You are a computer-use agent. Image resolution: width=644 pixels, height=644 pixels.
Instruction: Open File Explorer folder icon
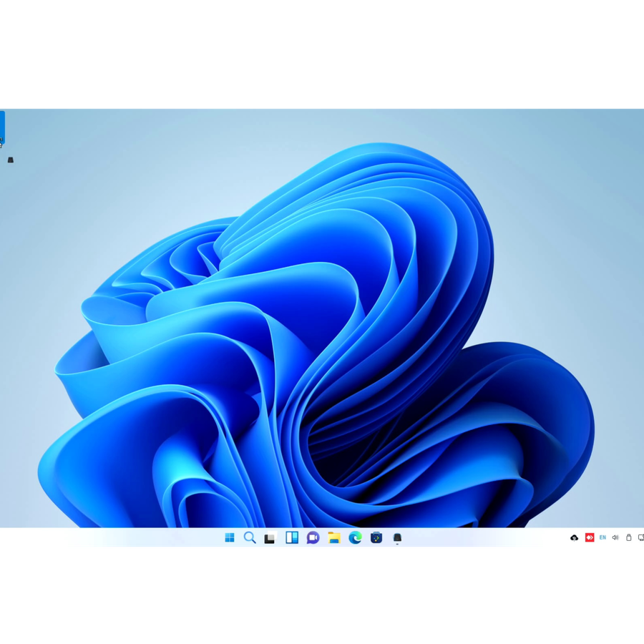[334, 537]
